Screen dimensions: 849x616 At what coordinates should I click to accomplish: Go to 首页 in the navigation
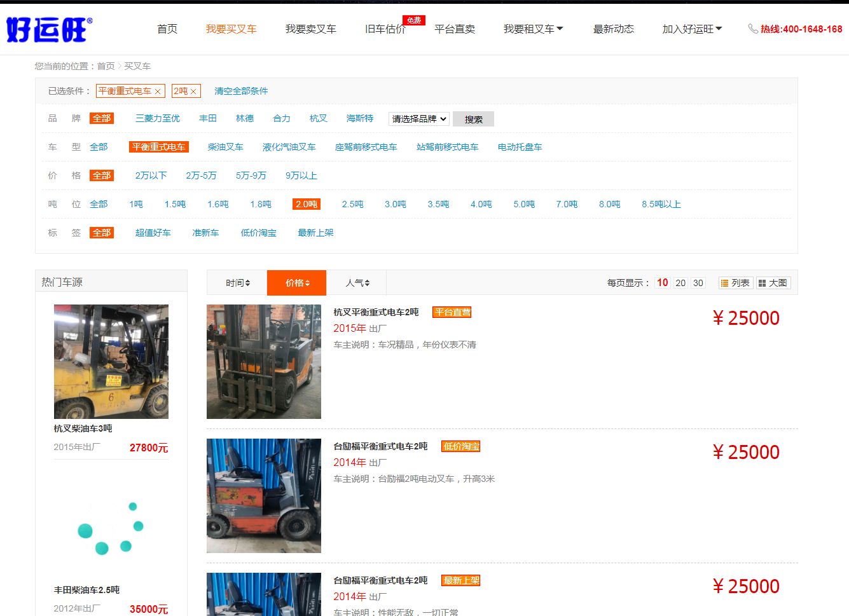(167, 29)
